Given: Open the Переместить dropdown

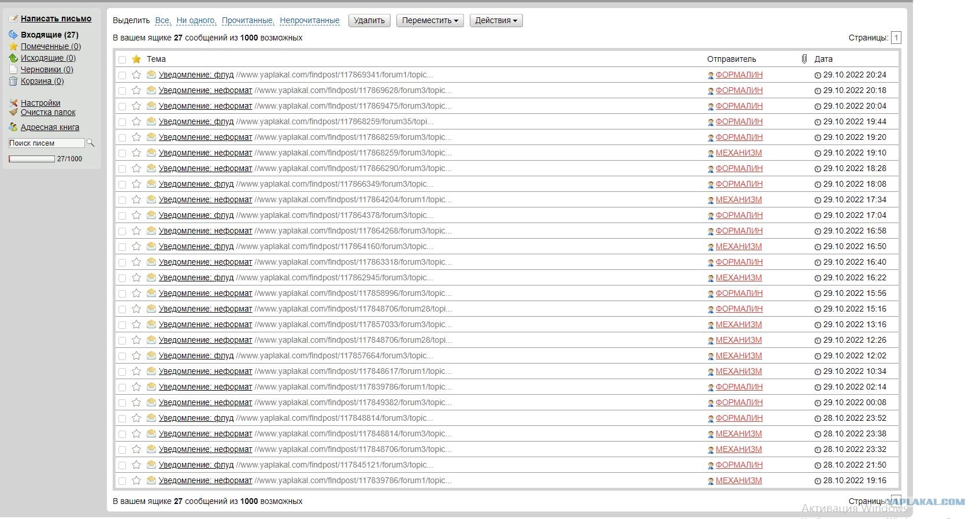Looking at the screenshot, I should click(430, 21).
